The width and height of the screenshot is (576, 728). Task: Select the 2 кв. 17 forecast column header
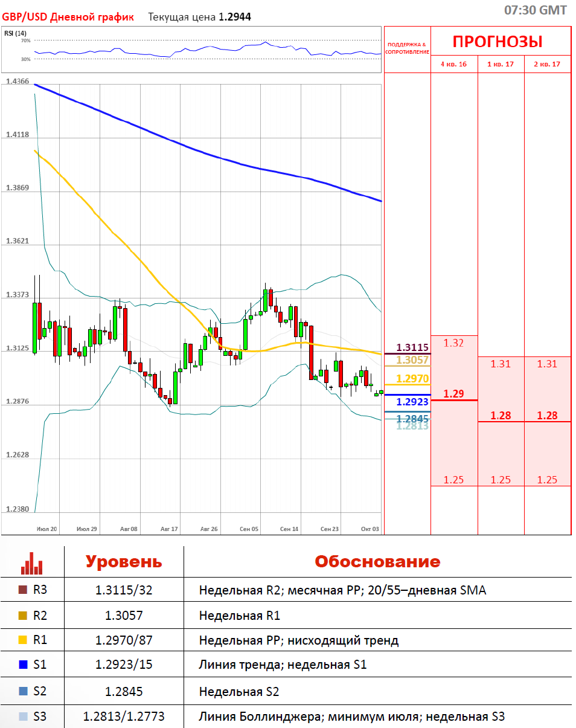547,64
